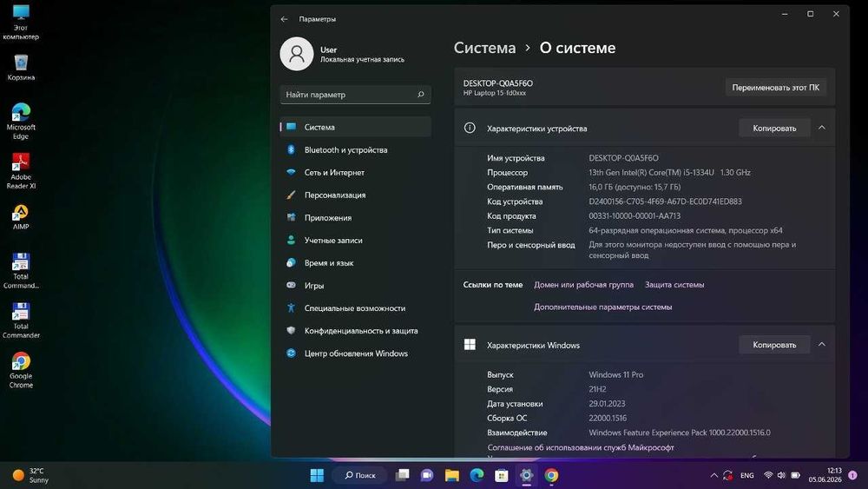Open Защита системы link

click(674, 285)
